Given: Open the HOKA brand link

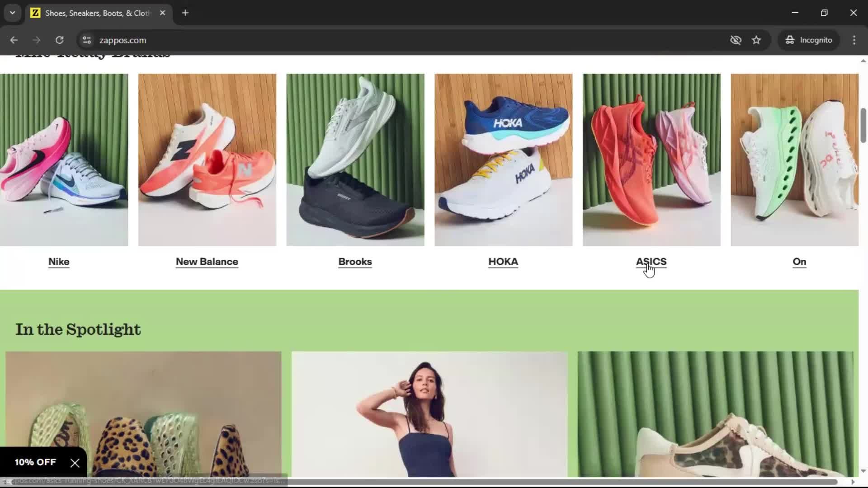Looking at the screenshot, I should (503, 262).
